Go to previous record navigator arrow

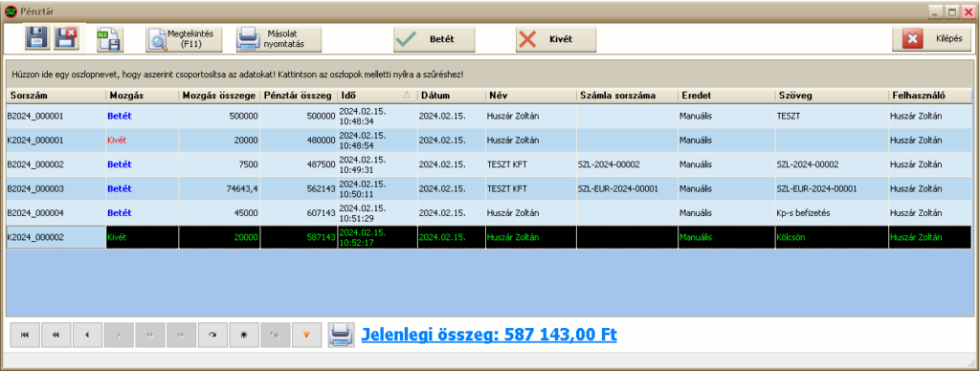coord(87,335)
